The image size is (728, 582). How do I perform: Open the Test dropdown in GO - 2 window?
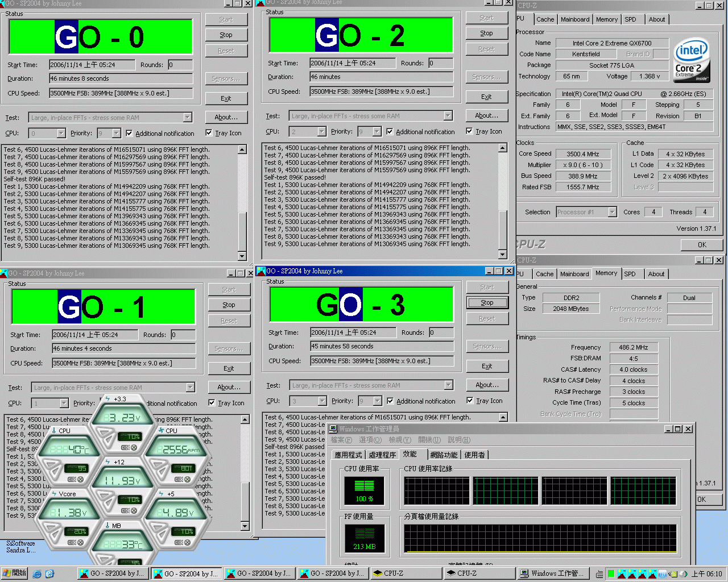(448, 116)
